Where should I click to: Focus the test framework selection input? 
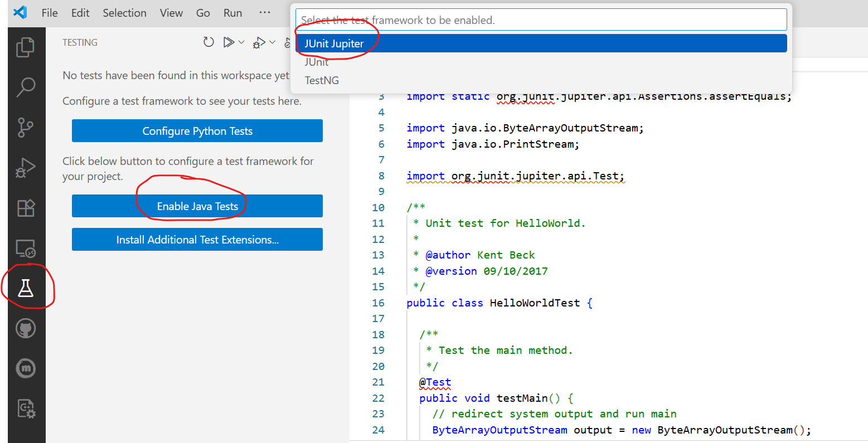click(x=541, y=20)
